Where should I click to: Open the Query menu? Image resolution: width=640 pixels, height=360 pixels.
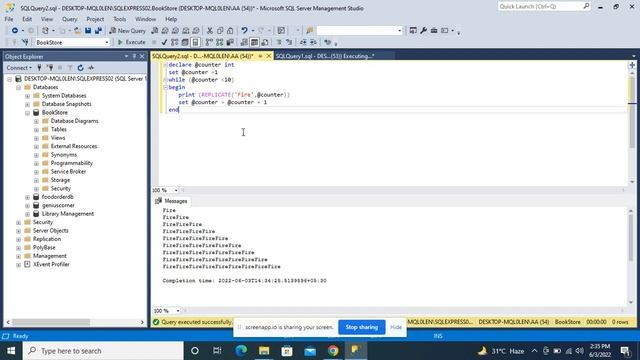(x=69, y=19)
